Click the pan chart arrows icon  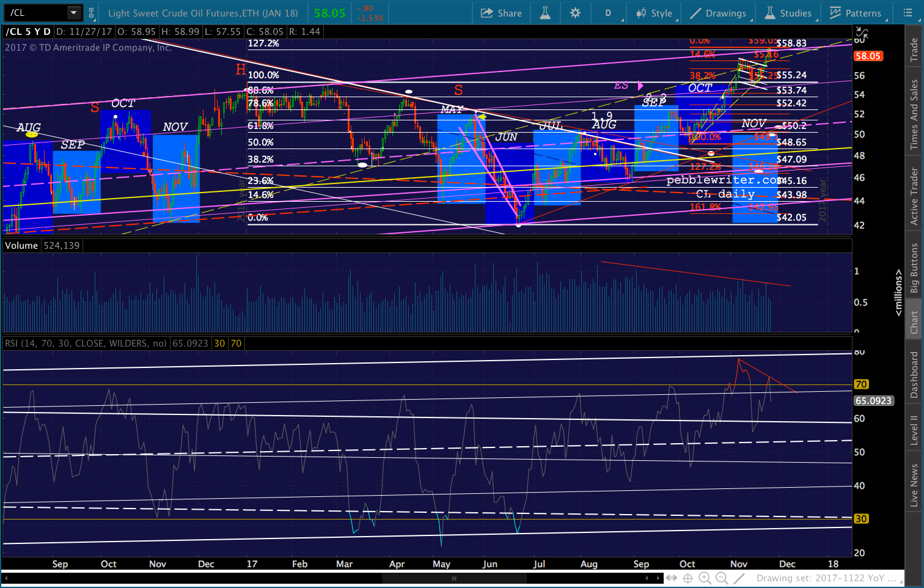tap(672, 578)
